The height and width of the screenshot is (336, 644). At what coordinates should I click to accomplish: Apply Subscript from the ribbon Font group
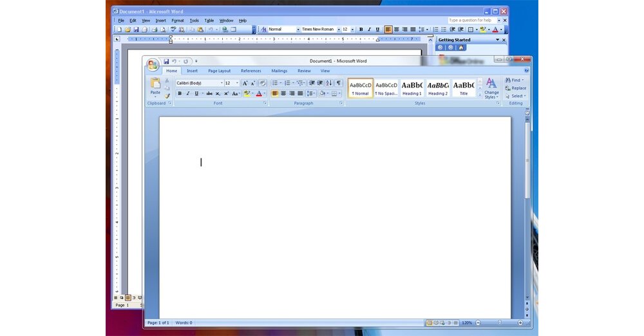(218, 93)
